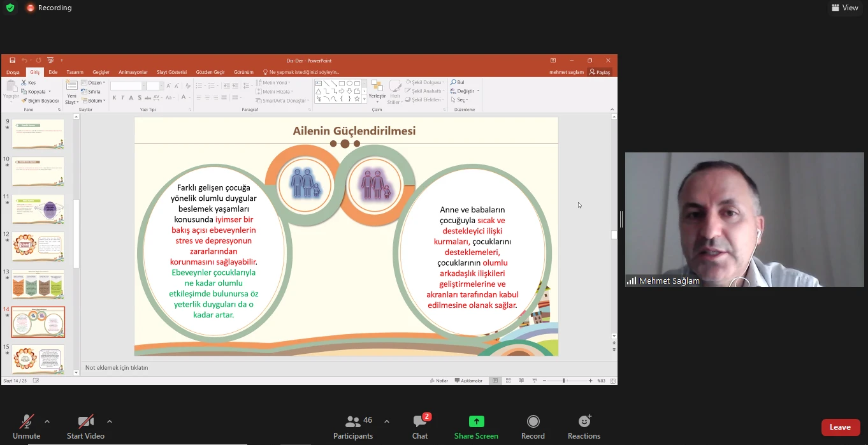
Task: Toggle Açıklamalar comments pane
Action: click(x=468, y=381)
